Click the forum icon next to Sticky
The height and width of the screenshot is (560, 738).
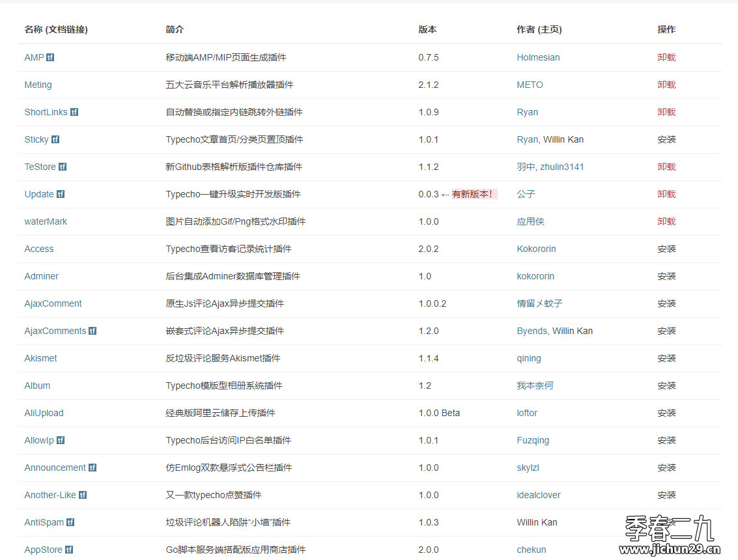click(x=55, y=139)
